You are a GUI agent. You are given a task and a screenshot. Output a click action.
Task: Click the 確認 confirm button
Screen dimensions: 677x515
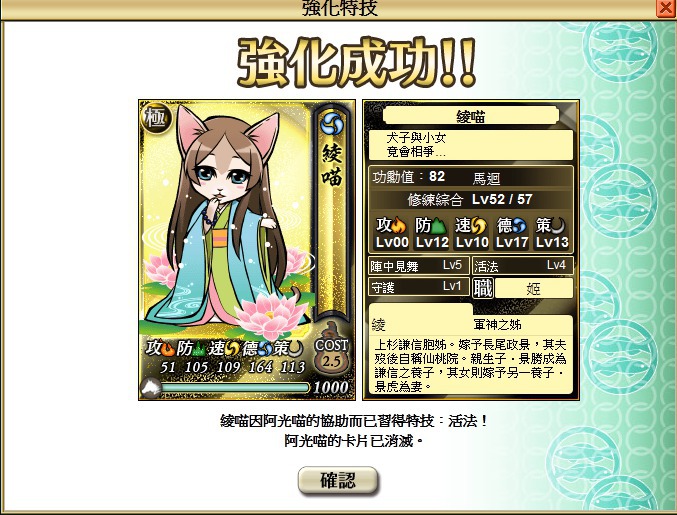click(x=338, y=480)
